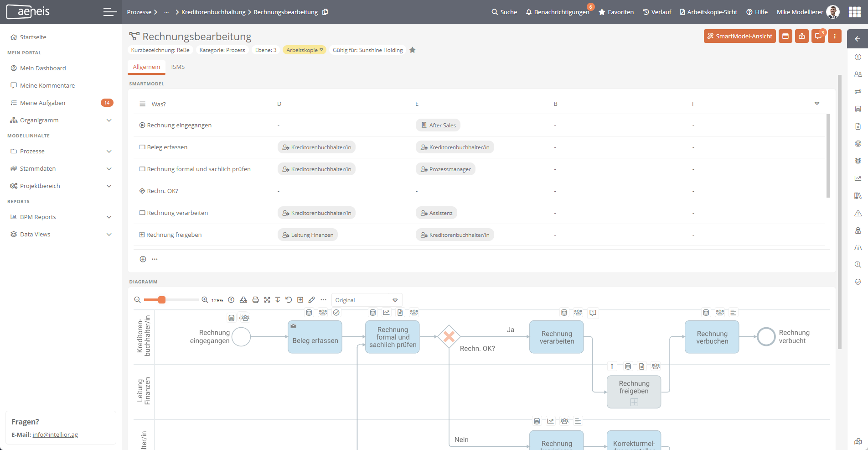Switch to the ISMS tab
The image size is (868, 450).
click(x=178, y=67)
